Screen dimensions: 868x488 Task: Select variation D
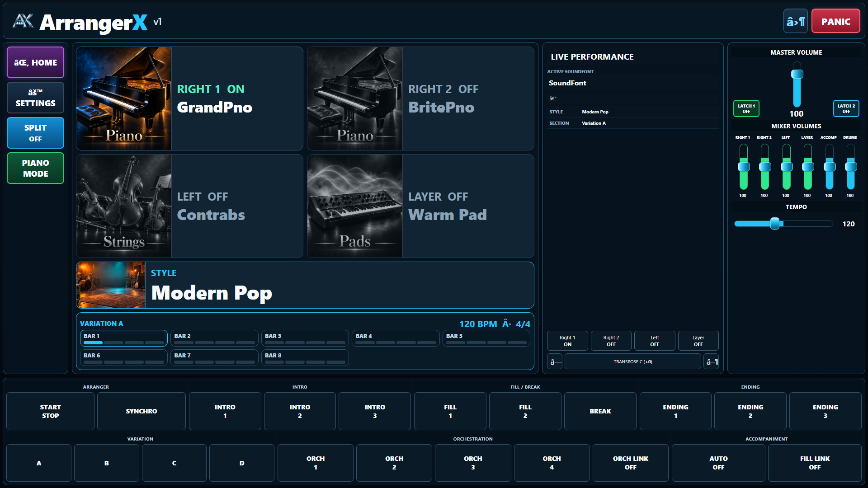241,463
